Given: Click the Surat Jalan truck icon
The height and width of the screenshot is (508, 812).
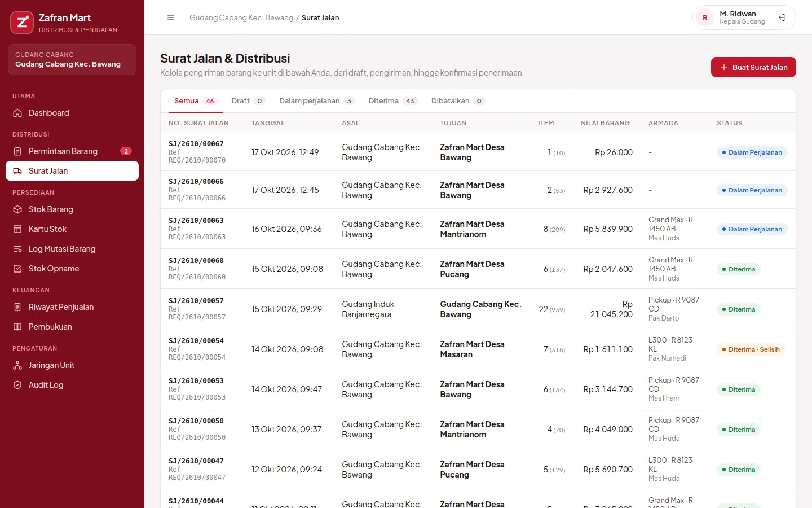Looking at the screenshot, I should click(17, 171).
